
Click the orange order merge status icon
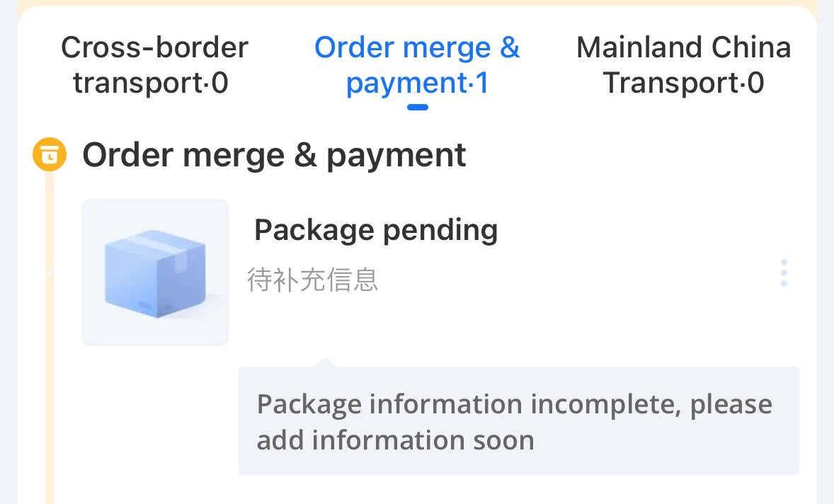coord(50,155)
